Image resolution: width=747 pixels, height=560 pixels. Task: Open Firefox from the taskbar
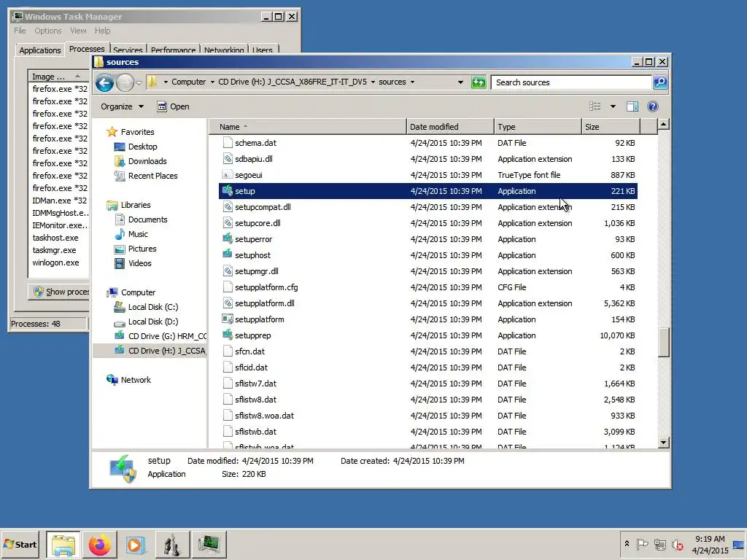(99, 544)
